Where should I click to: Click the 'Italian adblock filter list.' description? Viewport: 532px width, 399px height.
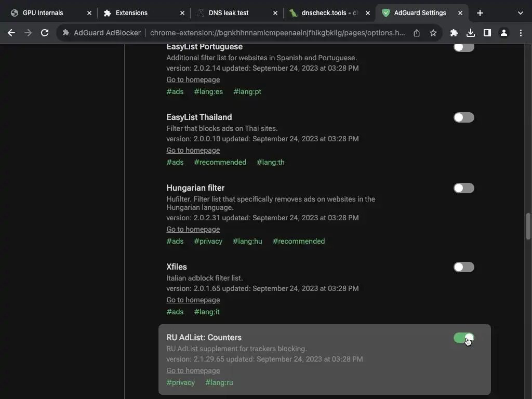pos(205,278)
